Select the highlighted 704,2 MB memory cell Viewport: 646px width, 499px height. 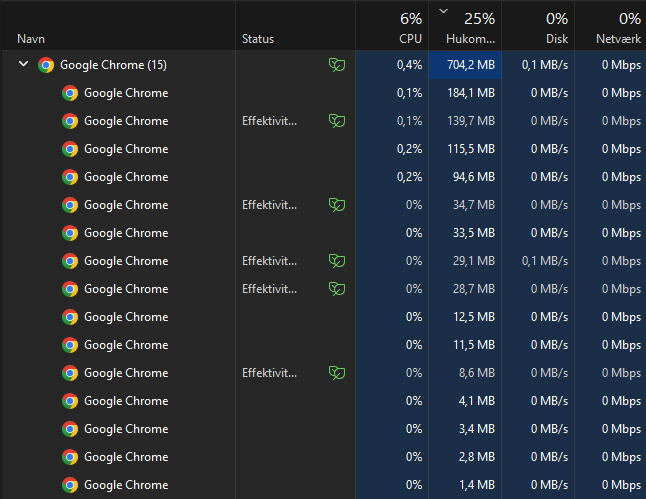point(465,65)
